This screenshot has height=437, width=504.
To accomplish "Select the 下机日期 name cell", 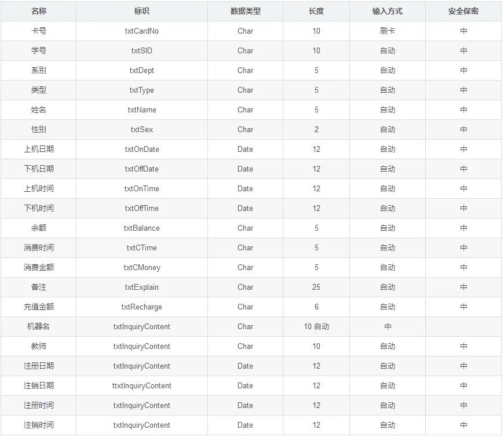I will (39, 169).
